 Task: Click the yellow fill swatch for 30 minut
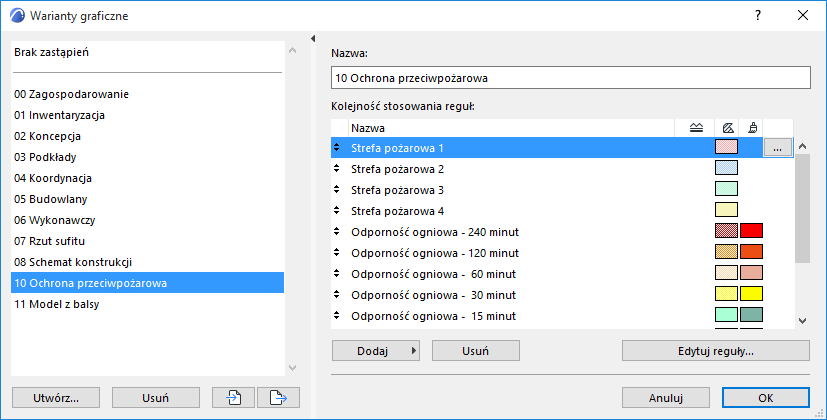pos(726,295)
